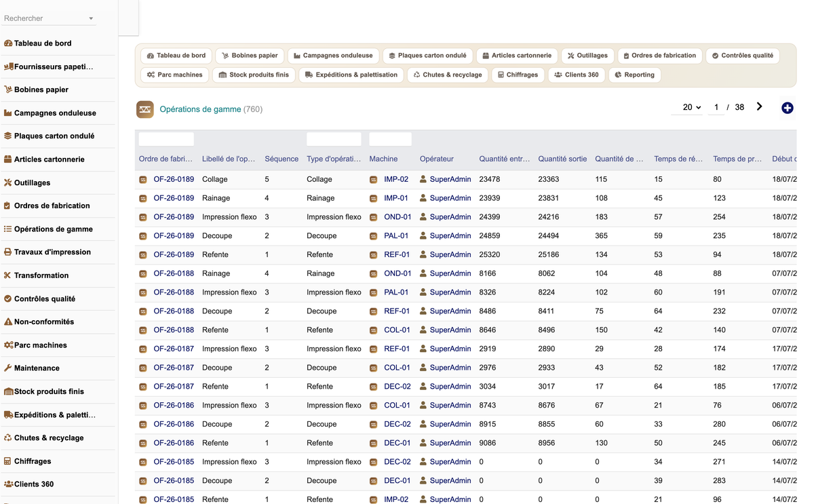Open OF-26-0186 link in the Decoupe row
The image size is (814, 504).
[174, 424]
